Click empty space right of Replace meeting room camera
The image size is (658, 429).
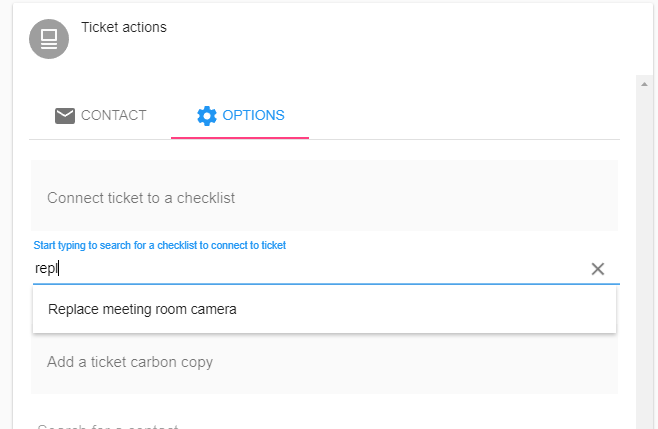pyautogui.click(x=426, y=310)
